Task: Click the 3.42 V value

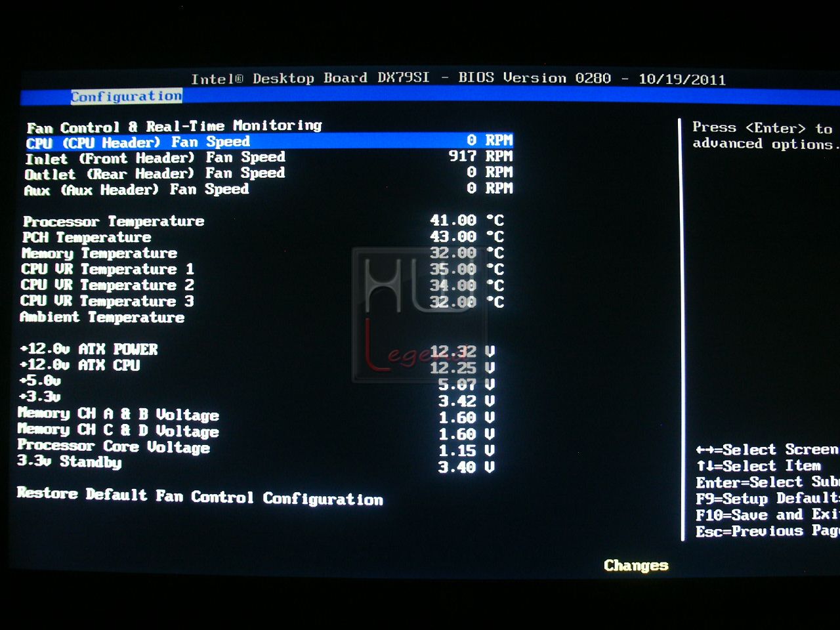Action: (467, 401)
